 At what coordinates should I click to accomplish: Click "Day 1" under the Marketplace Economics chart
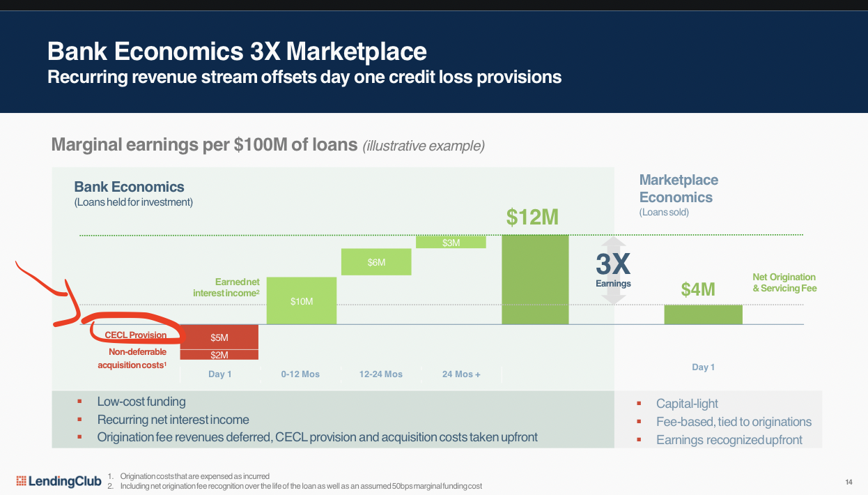point(703,367)
